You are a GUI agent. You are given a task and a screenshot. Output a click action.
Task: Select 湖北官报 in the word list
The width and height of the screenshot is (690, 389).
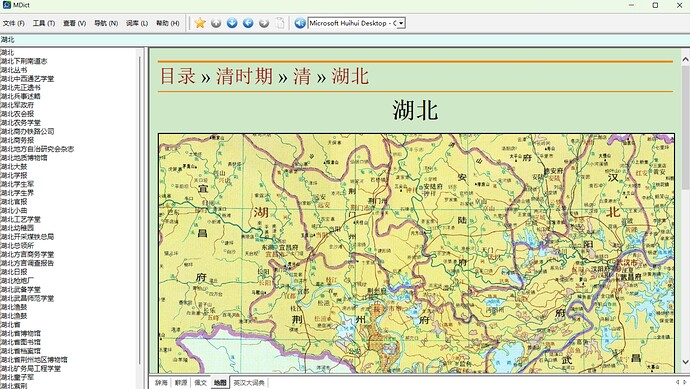[x=14, y=202]
